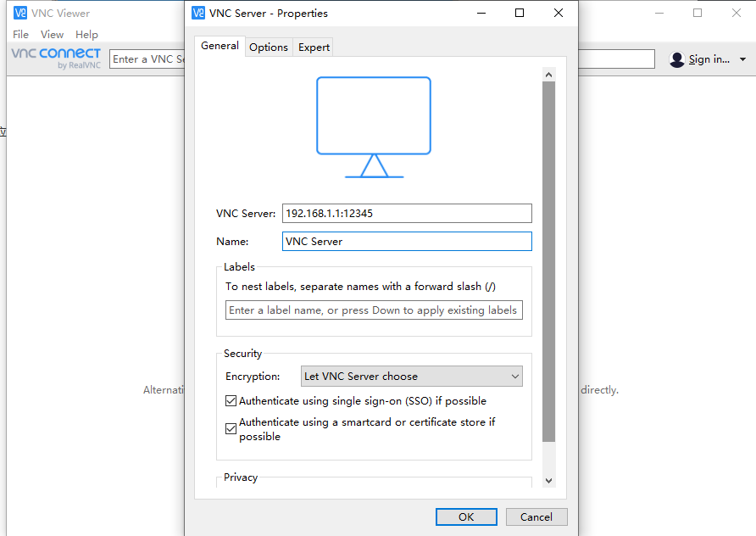Open the Help menu in VNC Viewer
Screen dimensions: 756x536
coord(86,34)
